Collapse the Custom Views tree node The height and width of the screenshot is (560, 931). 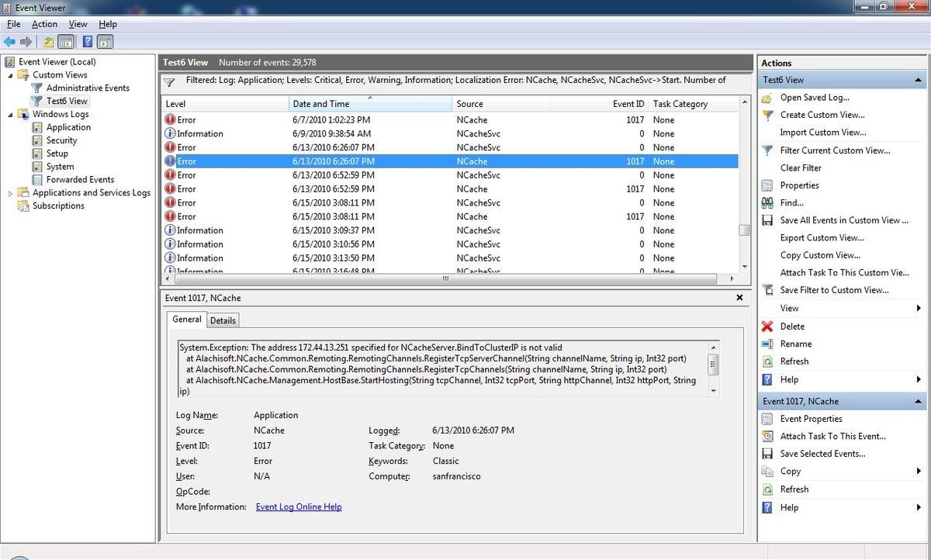(x=10, y=75)
